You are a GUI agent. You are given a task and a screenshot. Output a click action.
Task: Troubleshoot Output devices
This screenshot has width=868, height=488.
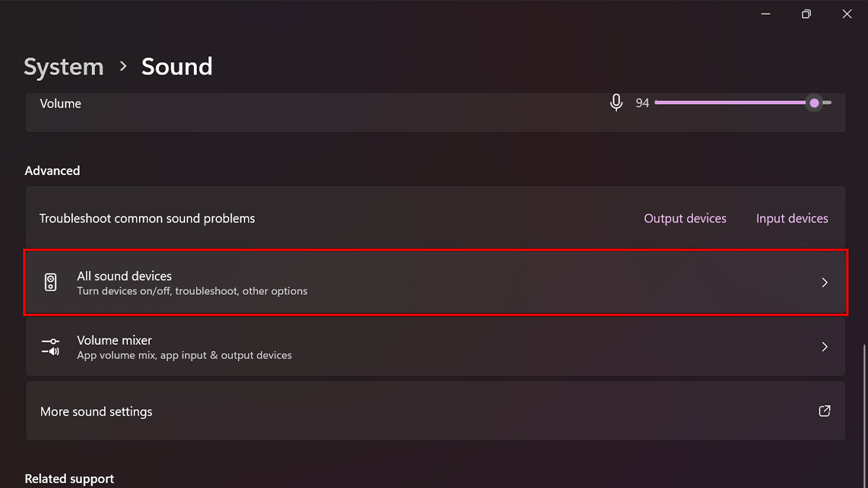pos(685,218)
